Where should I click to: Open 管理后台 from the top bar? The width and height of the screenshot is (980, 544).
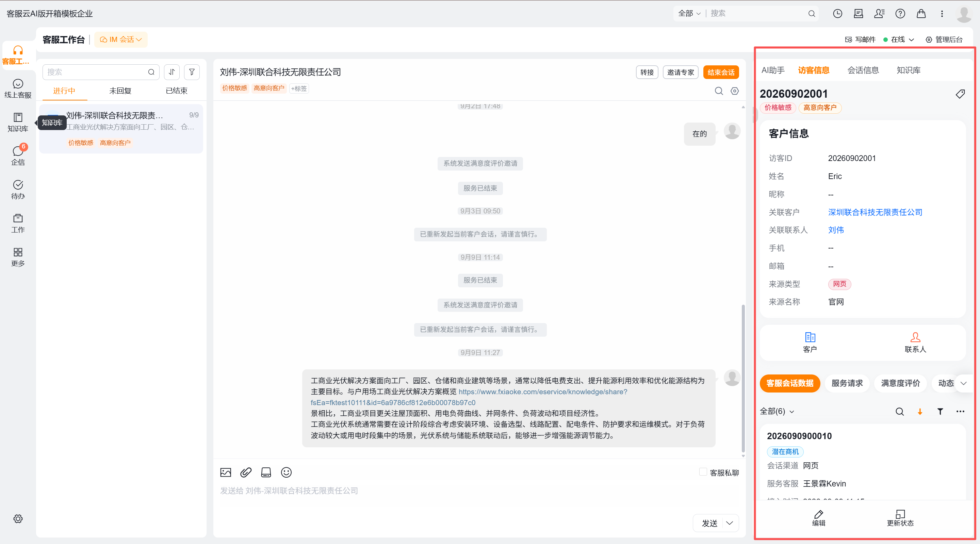pos(944,39)
